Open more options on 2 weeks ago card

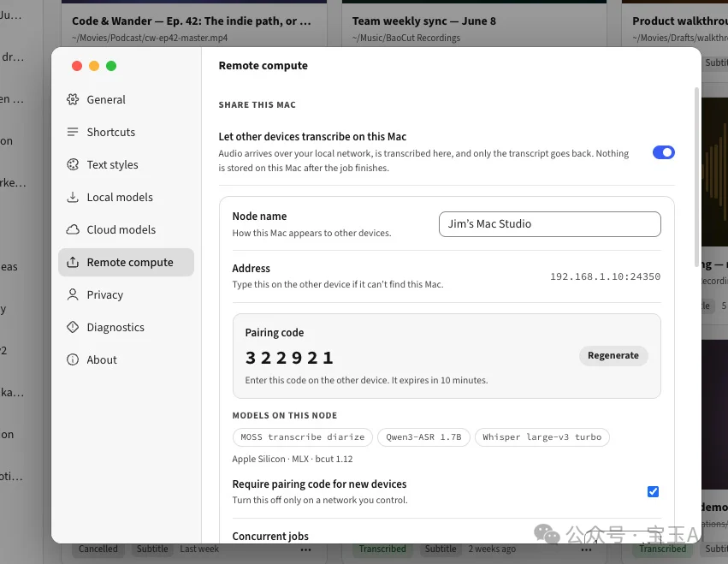click(586, 549)
